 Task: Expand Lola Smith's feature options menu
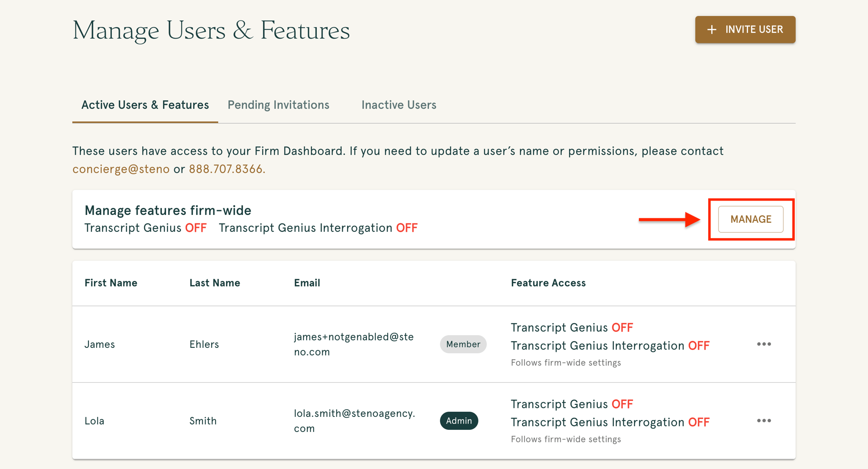764,421
